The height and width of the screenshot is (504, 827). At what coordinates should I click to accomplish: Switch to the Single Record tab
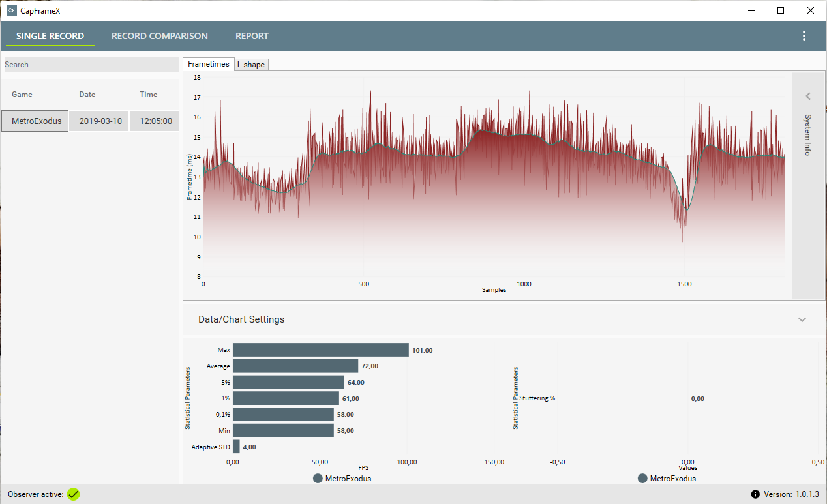click(x=50, y=36)
